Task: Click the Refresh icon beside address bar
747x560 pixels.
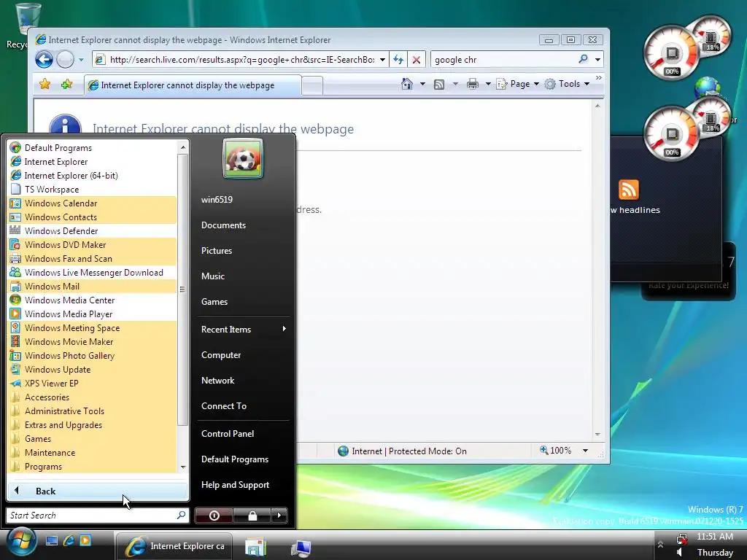Action: (x=398, y=60)
